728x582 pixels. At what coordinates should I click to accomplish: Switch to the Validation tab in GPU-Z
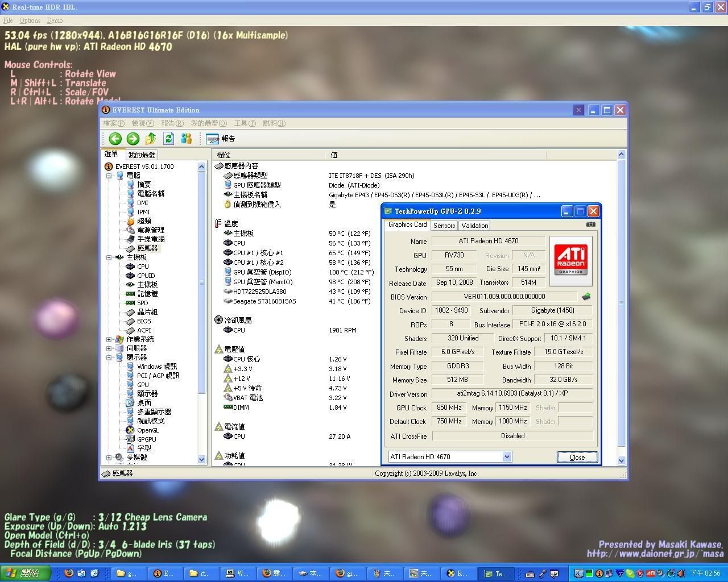tap(475, 225)
